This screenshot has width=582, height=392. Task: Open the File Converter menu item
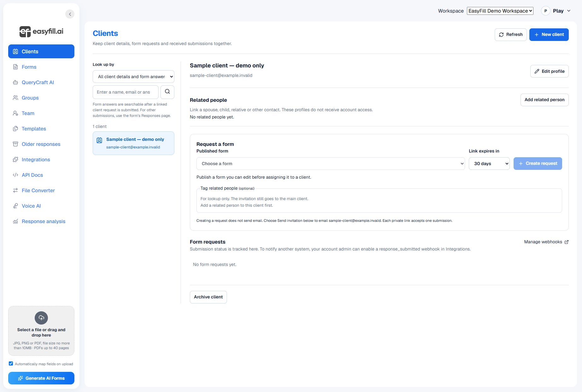coord(41,190)
